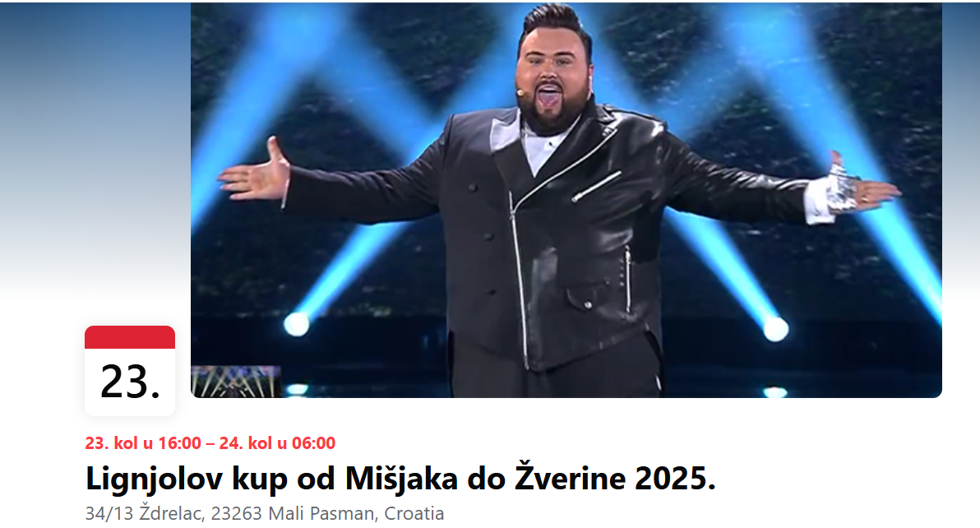Screen dimensions: 980x528
Task: Click the word Žverine in the title
Action: pos(570,479)
